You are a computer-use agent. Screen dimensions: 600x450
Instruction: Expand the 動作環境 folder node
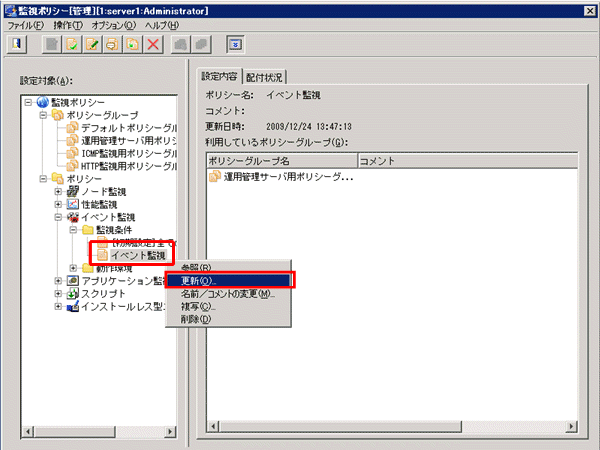click(73, 268)
